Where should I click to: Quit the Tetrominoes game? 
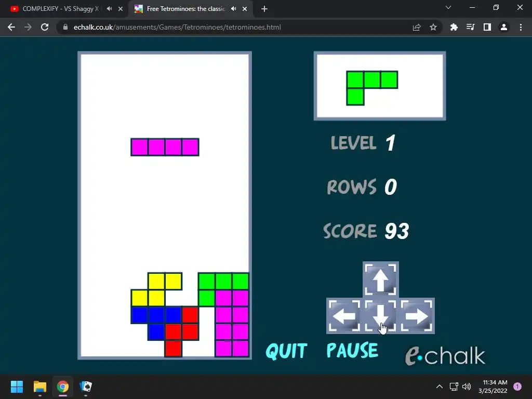pyautogui.click(x=286, y=351)
